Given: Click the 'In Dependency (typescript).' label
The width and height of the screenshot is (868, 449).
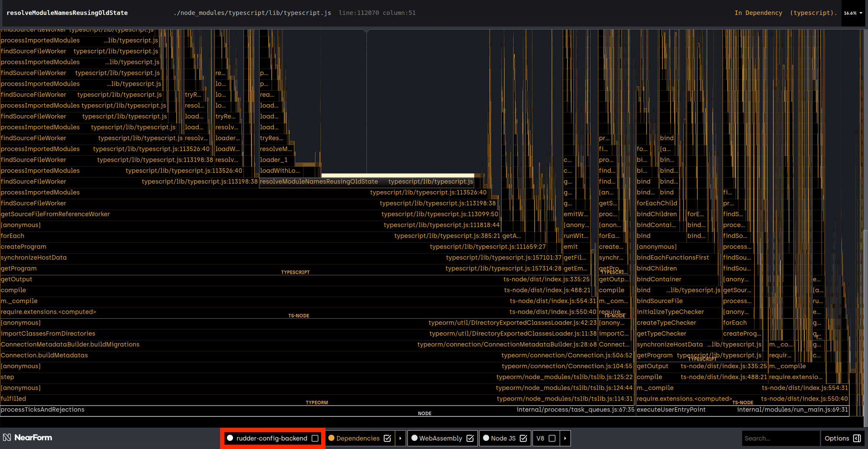Looking at the screenshot, I should point(786,13).
